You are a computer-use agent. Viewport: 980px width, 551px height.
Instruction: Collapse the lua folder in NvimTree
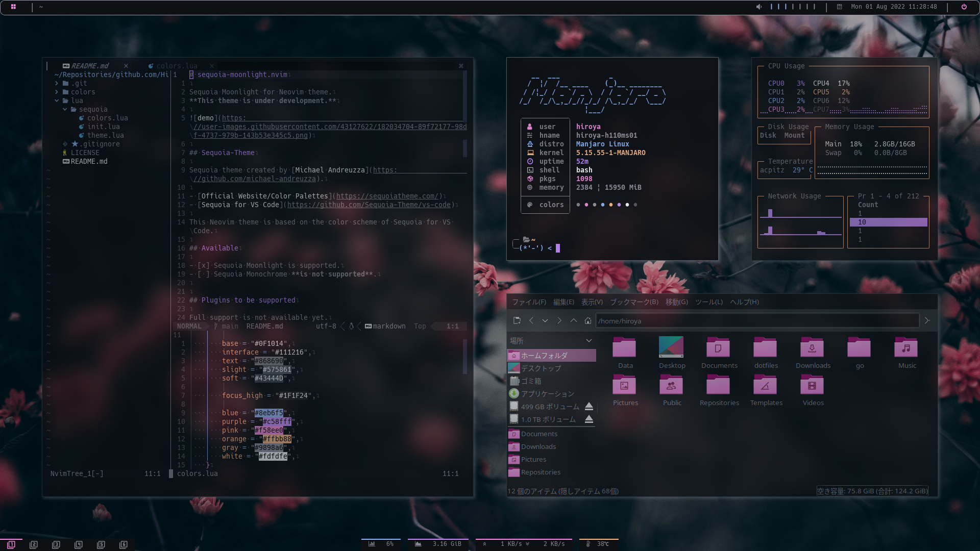click(x=57, y=101)
